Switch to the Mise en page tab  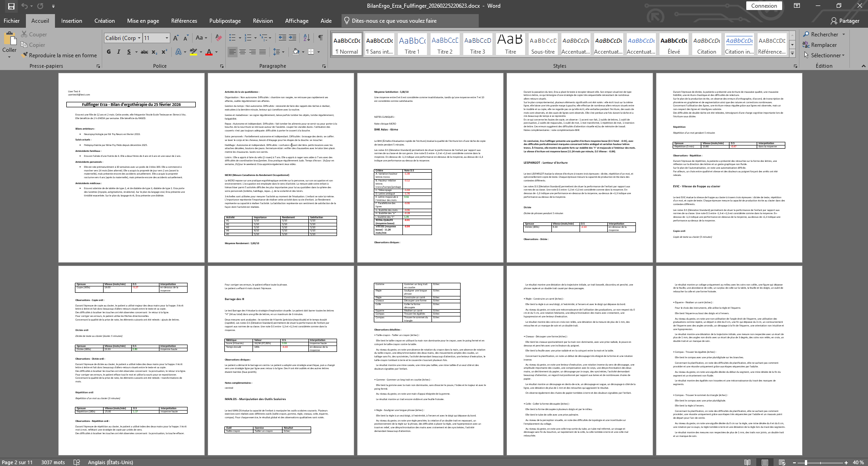coord(143,21)
